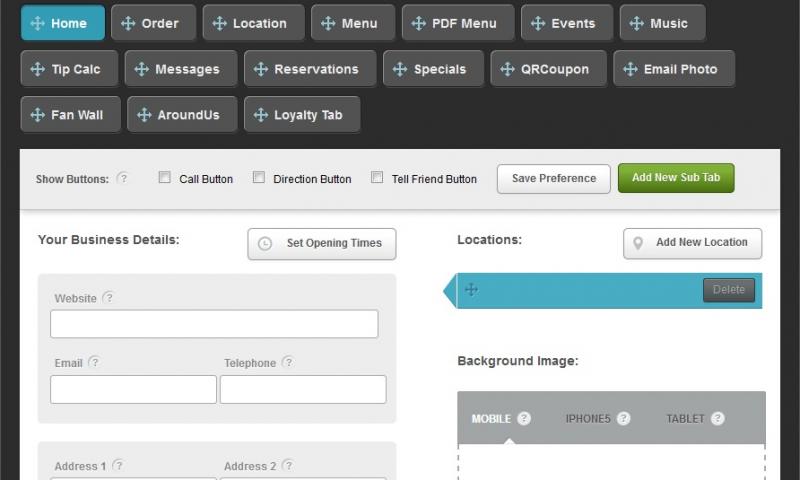Select the IPHONE5 background image tab
This screenshot has height=480, width=800.
tap(588, 419)
